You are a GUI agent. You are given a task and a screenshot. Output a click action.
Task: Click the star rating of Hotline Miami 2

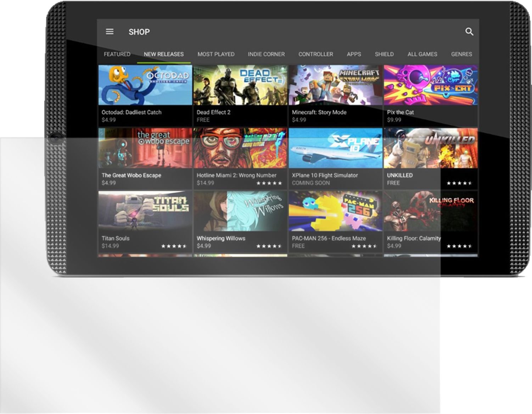coord(269,183)
